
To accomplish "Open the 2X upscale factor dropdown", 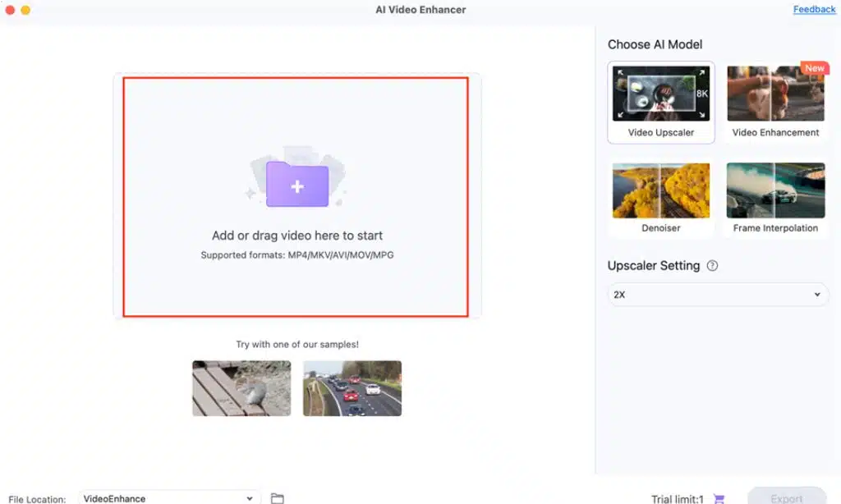I will (718, 294).
